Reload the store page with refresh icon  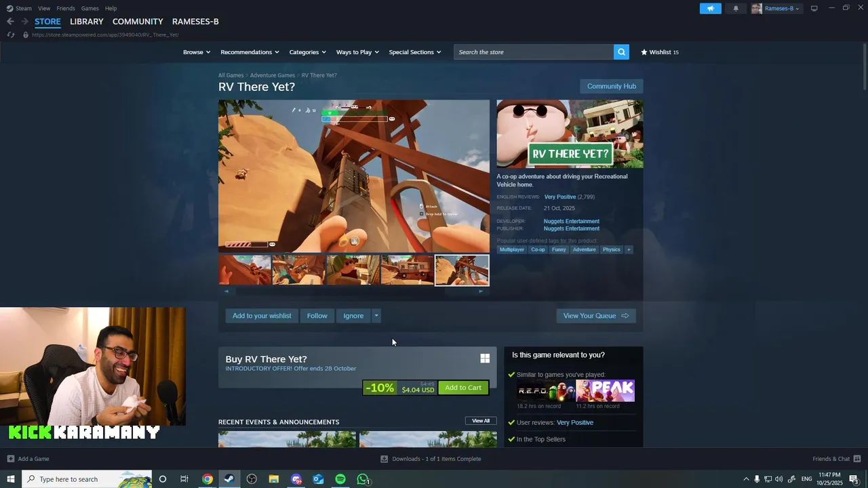[10, 35]
